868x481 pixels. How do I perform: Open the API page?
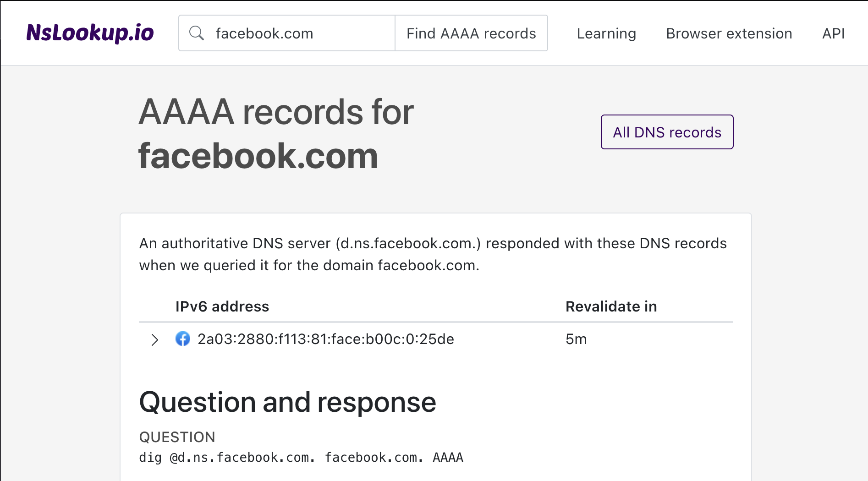point(833,33)
